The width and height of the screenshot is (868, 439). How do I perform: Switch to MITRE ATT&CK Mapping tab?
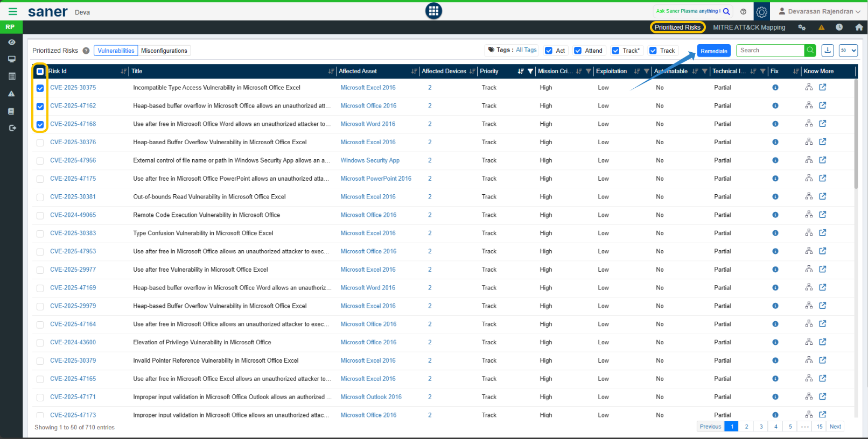click(749, 27)
